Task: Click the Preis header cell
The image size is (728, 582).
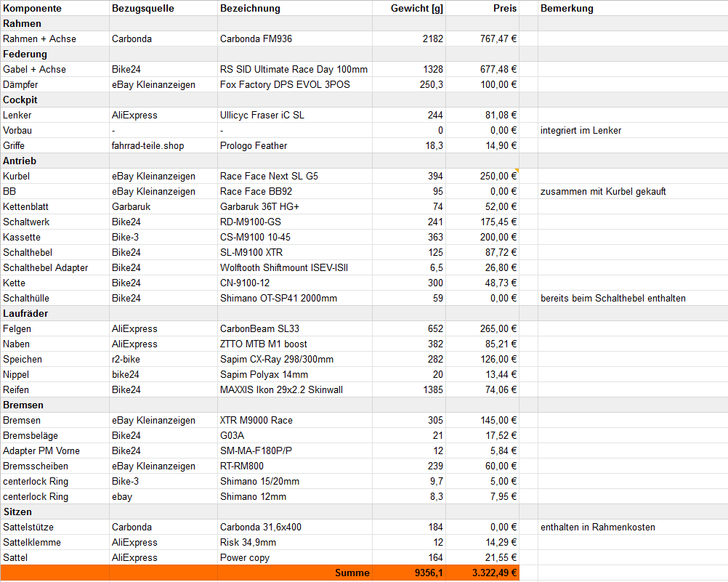Action: [482, 9]
